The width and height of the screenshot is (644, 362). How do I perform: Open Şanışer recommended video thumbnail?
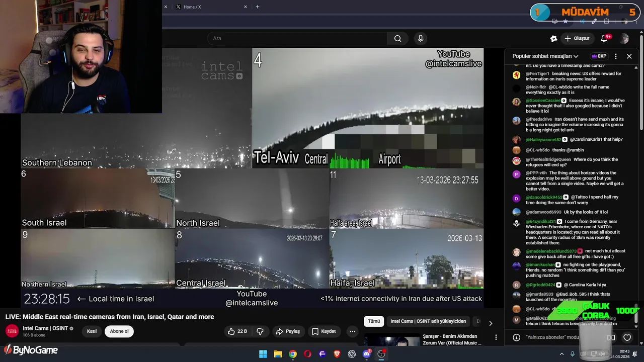(391, 340)
